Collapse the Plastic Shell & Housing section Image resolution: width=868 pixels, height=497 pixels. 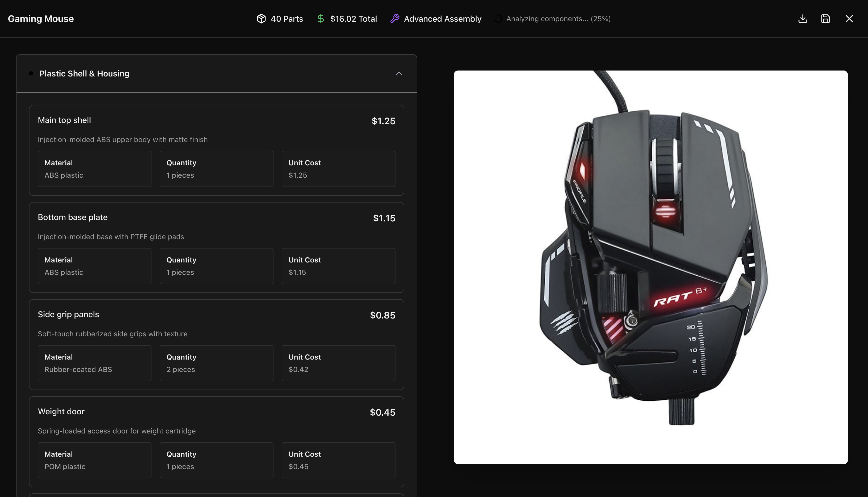(x=399, y=73)
